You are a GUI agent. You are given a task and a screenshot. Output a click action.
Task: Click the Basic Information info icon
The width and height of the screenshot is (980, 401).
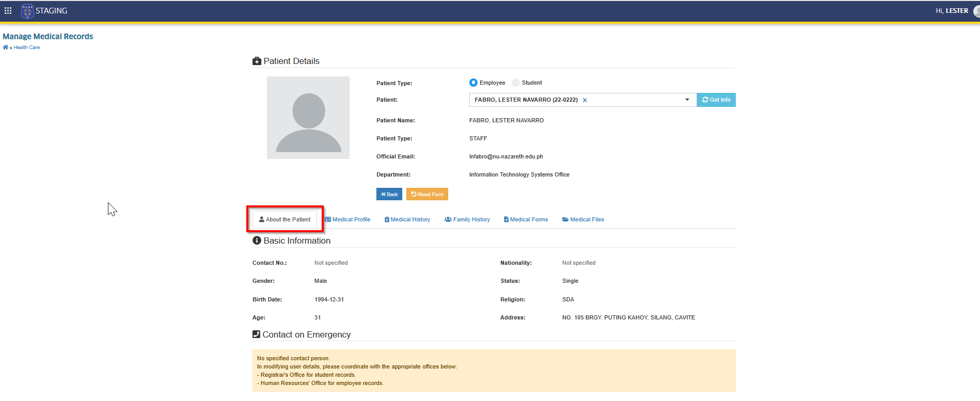[x=257, y=240]
